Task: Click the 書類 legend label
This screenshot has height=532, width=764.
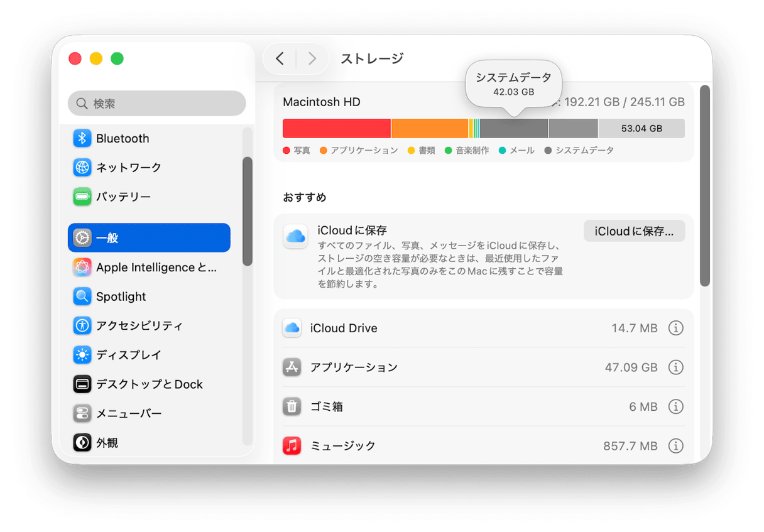Action: (x=427, y=151)
